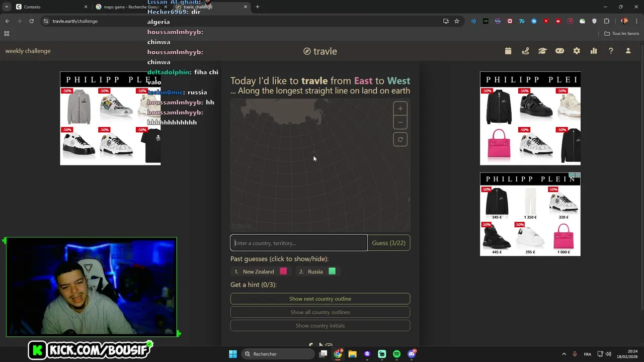Open the graduation cap practice icon

click(542, 51)
